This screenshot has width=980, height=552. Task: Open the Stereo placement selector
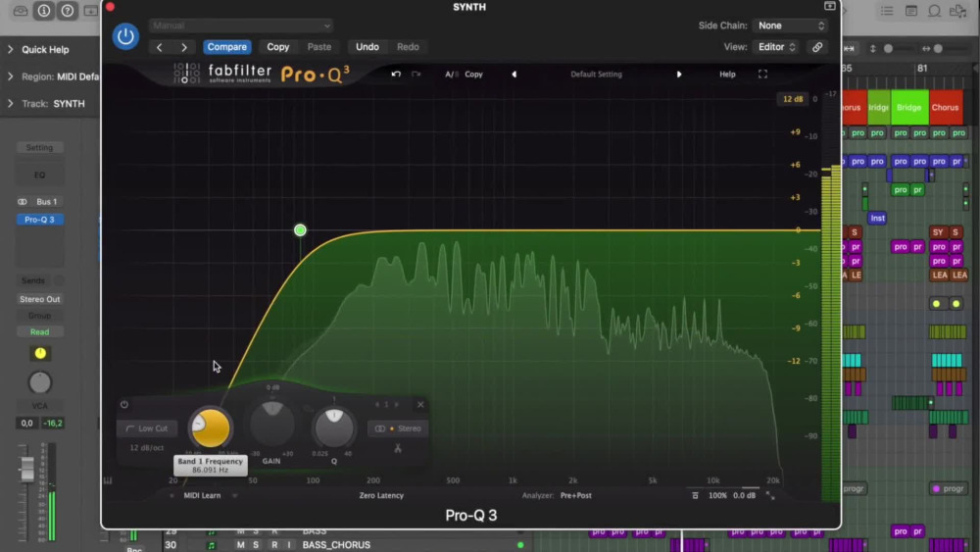click(x=398, y=428)
